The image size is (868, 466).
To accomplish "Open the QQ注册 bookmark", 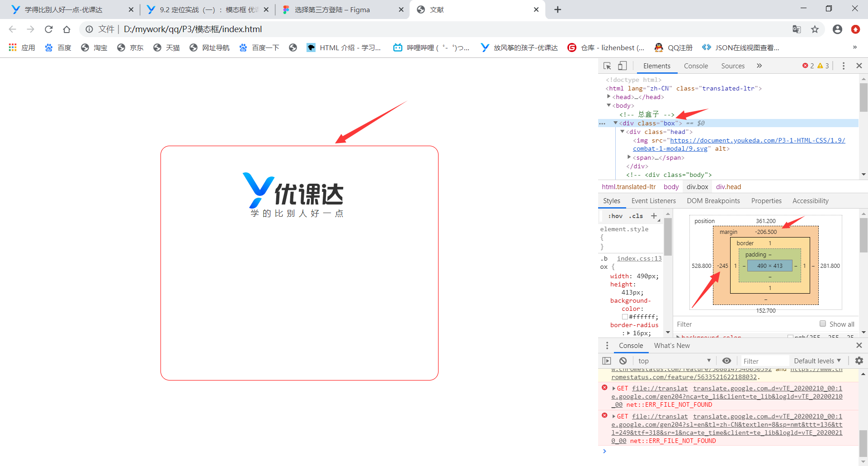I will click(673, 48).
